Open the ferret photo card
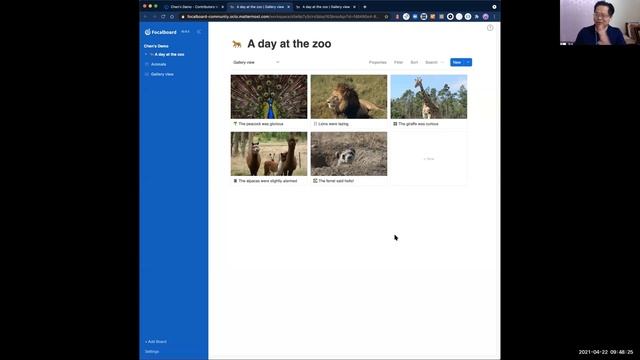This screenshot has width=640, height=360. tap(349, 154)
